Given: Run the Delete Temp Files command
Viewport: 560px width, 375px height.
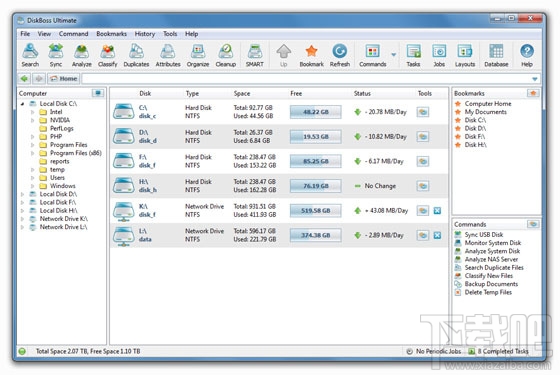Looking at the screenshot, I should tap(488, 292).
